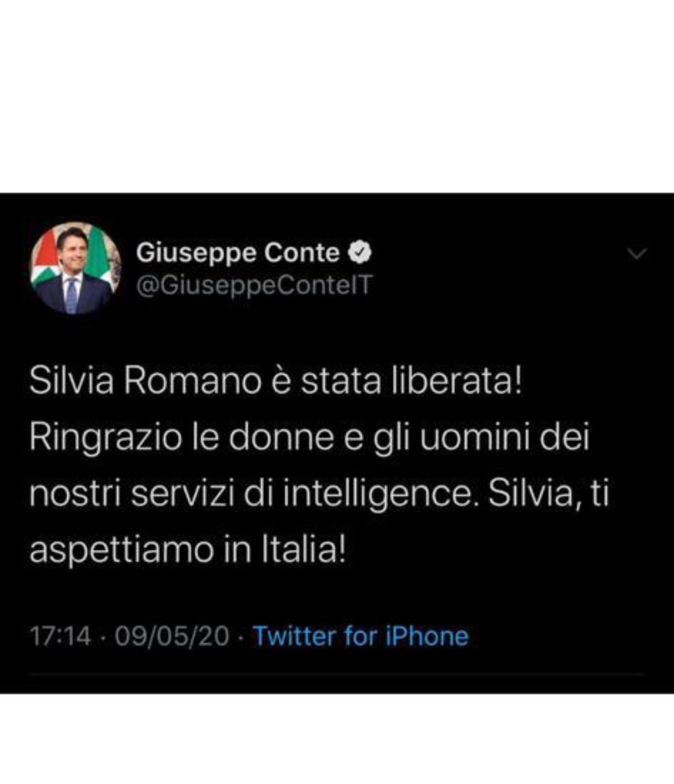Tap the words 'nostri servizi di intelligence'

250,494
